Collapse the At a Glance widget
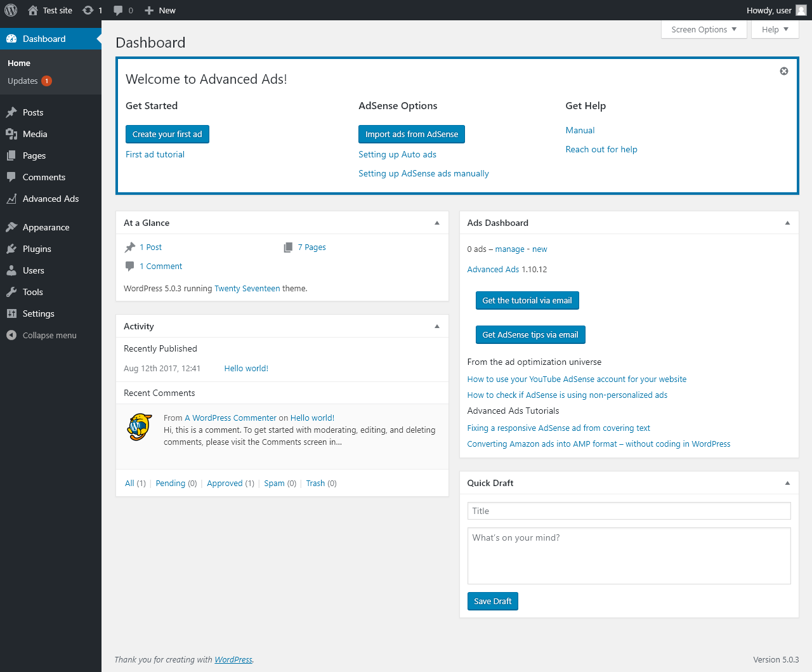This screenshot has width=812, height=672. [x=436, y=223]
